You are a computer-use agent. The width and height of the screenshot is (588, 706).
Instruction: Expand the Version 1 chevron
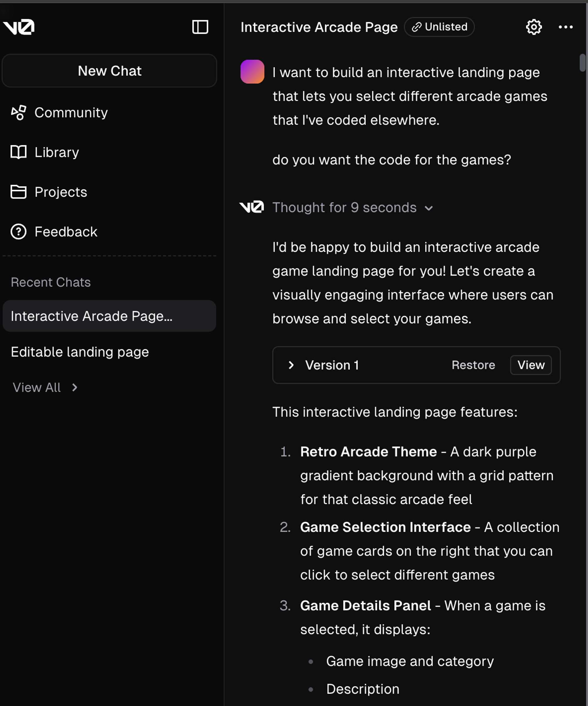pos(291,365)
